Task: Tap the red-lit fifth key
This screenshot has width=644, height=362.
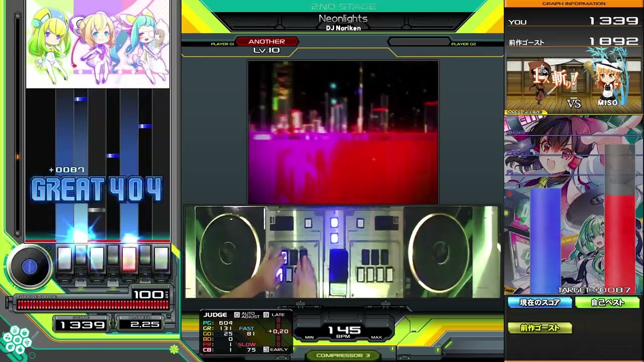Action: pyautogui.click(x=129, y=258)
